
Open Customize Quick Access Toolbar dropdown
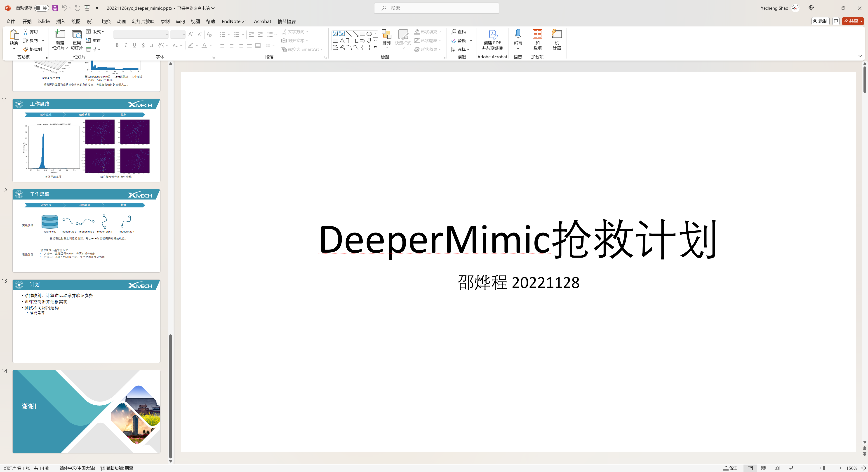coord(97,8)
